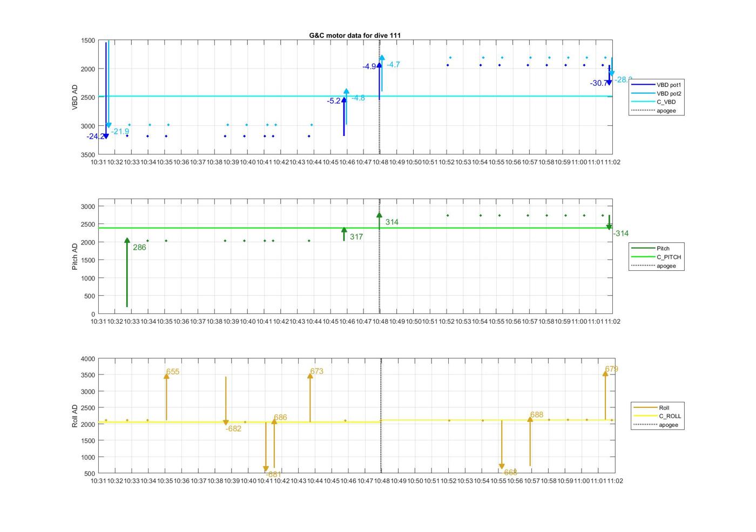Viewport: 756px width, 532px height.
Task: Click the '-21.9' VBD arrow label
Action: (x=120, y=132)
